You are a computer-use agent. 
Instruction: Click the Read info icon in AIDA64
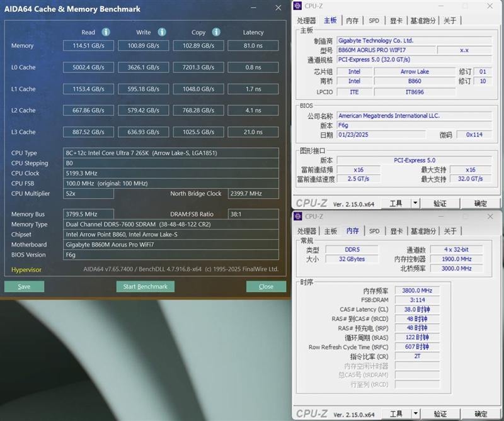click(106, 32)
